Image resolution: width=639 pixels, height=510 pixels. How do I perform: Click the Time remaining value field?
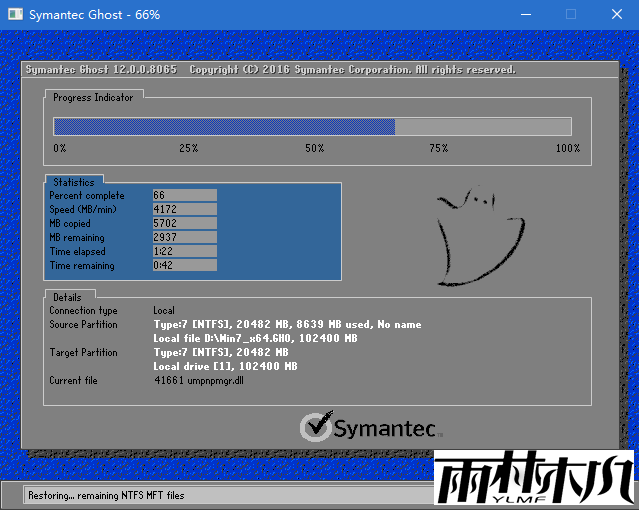coord(184,266)
